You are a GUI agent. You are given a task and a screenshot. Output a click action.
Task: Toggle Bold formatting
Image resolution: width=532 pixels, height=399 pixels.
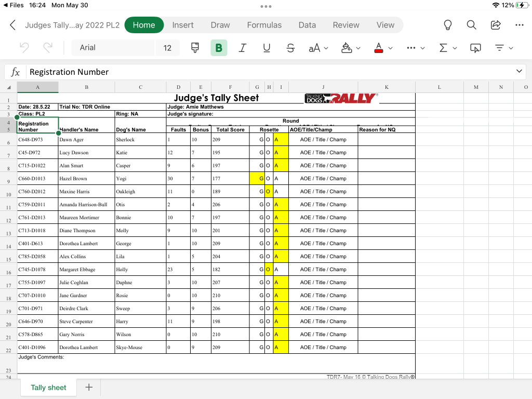[x=219, y=48]
